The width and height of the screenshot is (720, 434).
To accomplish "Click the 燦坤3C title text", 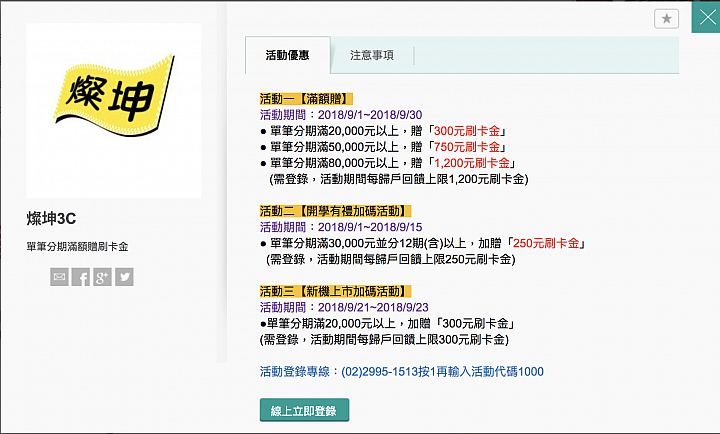I will 51,219.
